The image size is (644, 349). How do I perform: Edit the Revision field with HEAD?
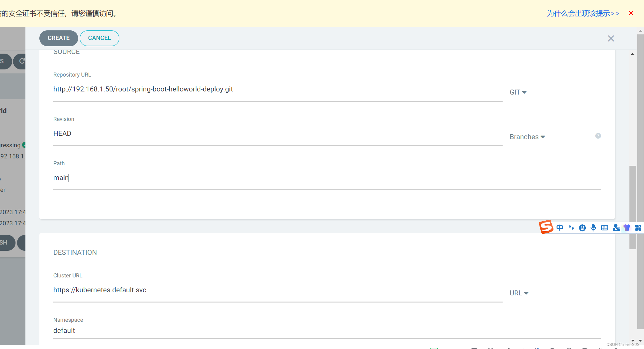coord(278,134)
